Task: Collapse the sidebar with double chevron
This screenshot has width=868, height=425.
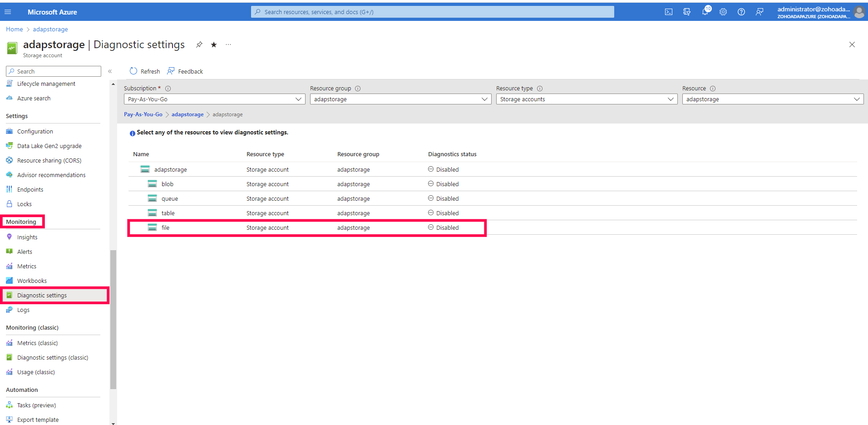Action: (110, 71)
